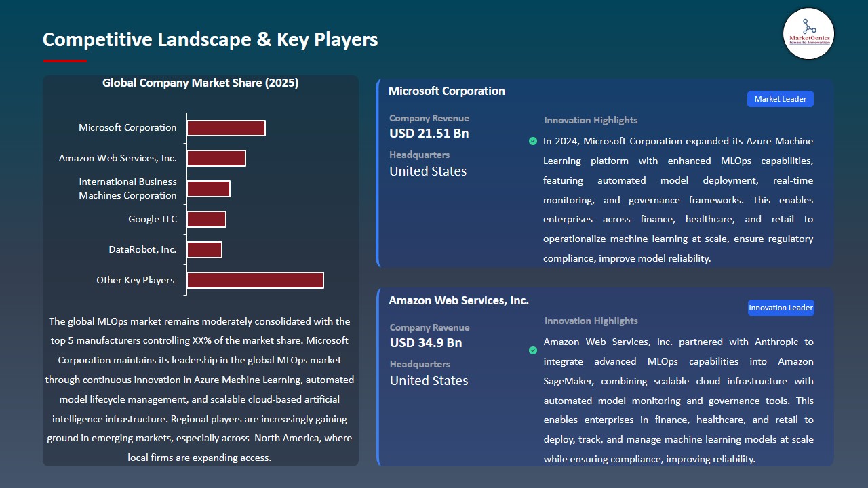The height and width of the screenshot is (488, 868).
Task: Select the Competitive Landscape & Key Players heading
Action: [x=210, y=39]
